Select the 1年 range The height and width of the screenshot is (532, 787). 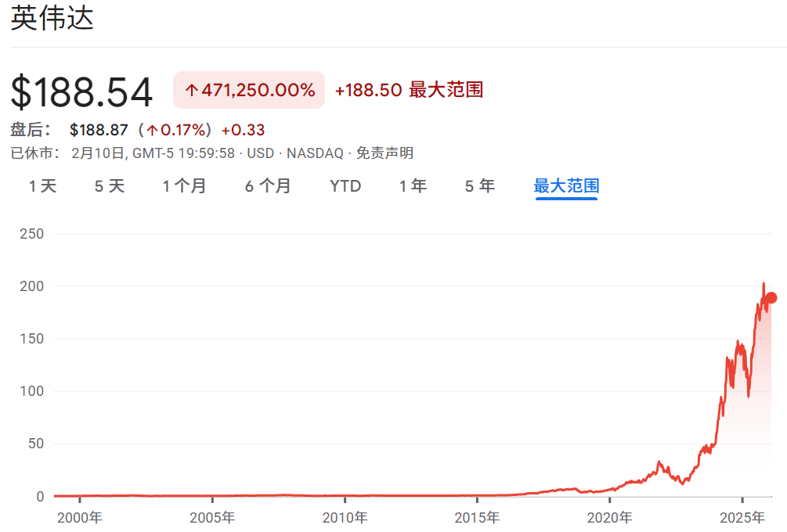[413, 186]
